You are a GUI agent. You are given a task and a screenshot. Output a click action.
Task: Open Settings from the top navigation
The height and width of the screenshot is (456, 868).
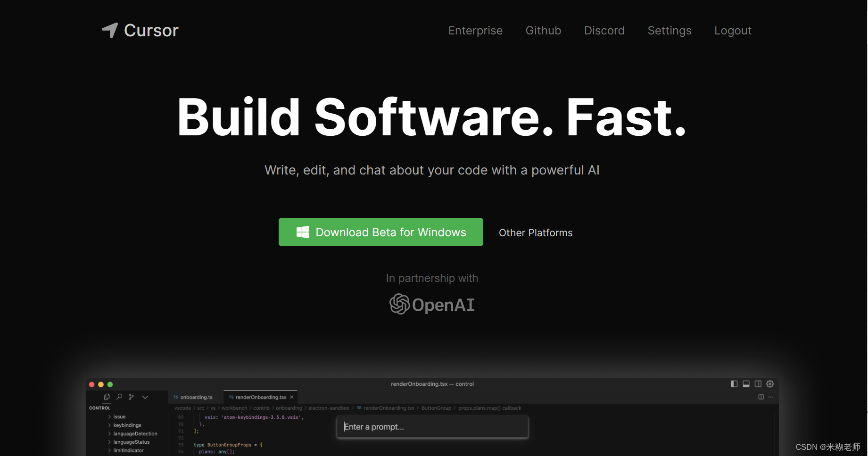click(x=670, y=31)
